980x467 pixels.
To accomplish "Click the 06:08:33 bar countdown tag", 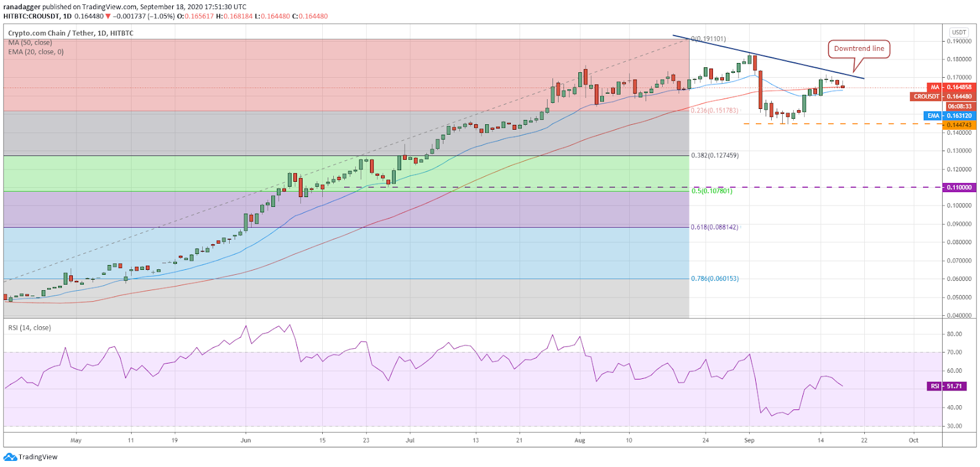I will 960,106.
